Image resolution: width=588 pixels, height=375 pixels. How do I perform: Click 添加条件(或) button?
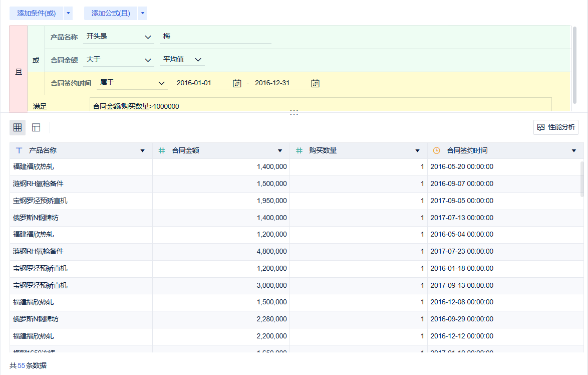37,14
